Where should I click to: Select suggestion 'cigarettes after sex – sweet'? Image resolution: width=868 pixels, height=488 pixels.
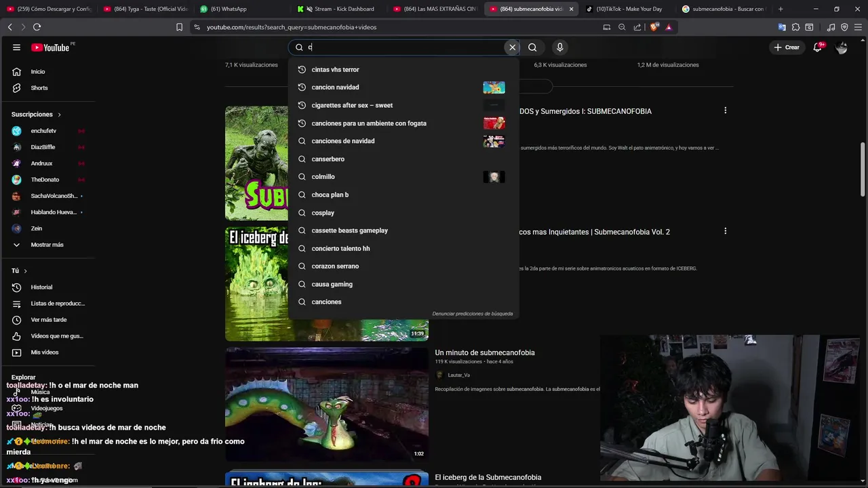tap(403, 106)
